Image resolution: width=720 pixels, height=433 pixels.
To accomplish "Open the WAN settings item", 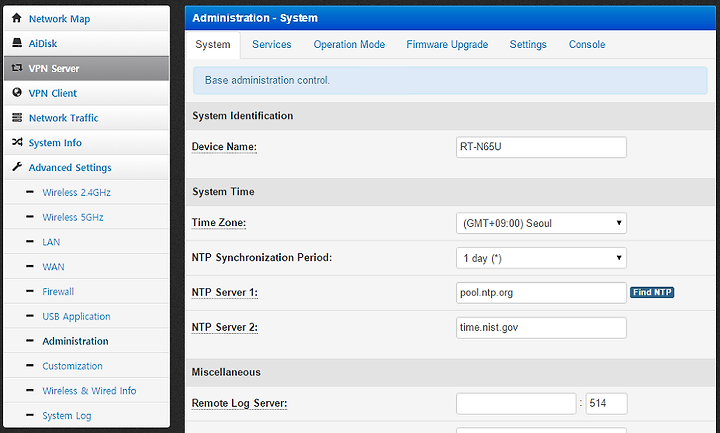I will (x=53, y=267).
